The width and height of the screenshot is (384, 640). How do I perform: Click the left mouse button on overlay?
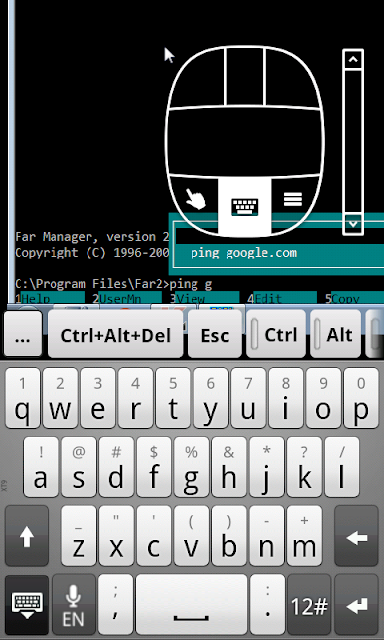coord(198,78)
